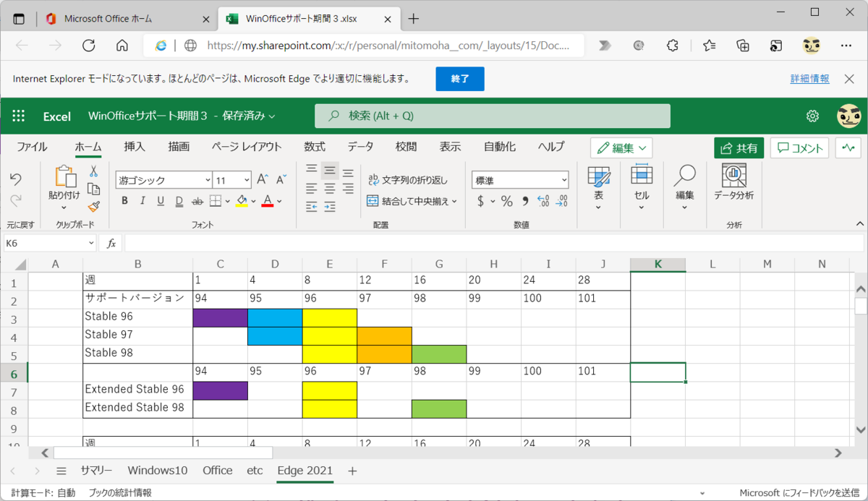
Task: Expand the borders dropdown arrow
Action: tap(228, 201)
